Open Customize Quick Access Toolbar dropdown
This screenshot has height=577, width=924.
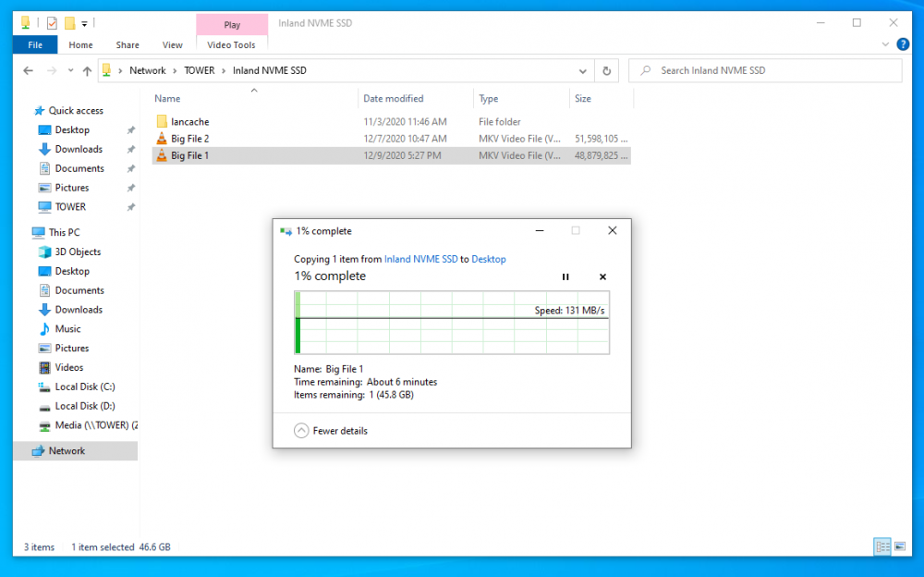pos(84,24)
